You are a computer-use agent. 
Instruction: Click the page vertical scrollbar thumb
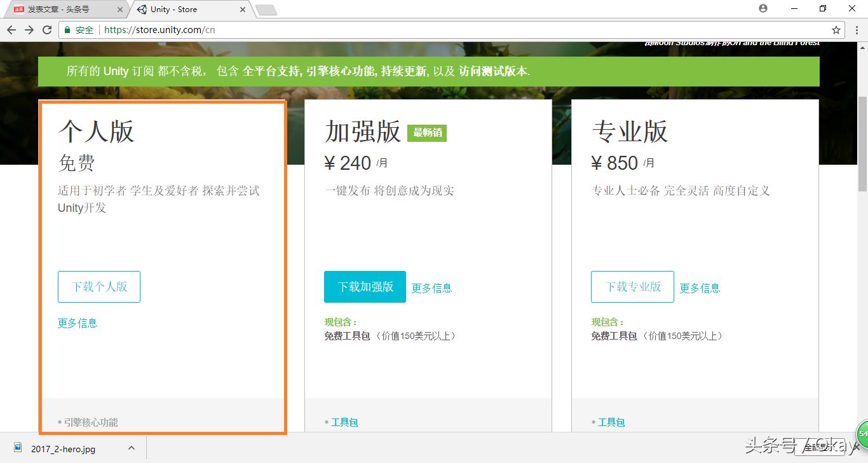click(x=862, y=144)
